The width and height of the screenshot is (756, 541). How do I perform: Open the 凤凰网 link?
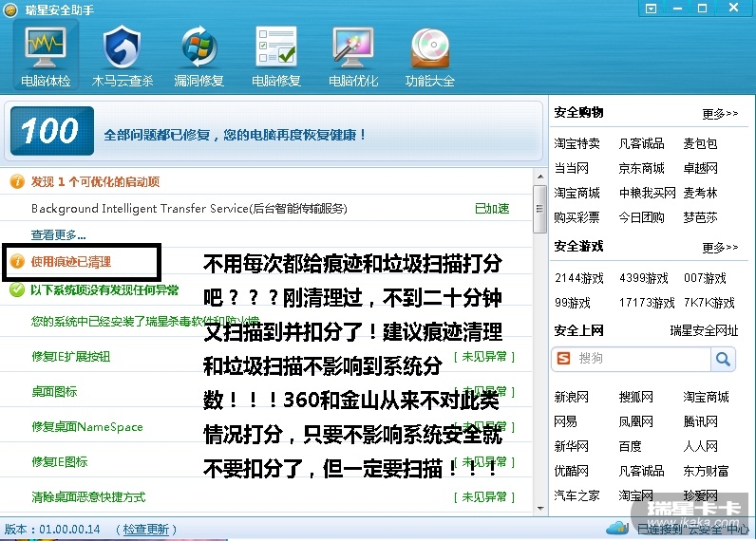pos(636,421)
